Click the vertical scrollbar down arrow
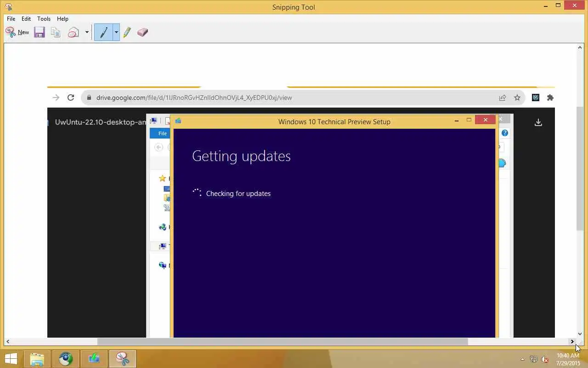 (580, 334)
